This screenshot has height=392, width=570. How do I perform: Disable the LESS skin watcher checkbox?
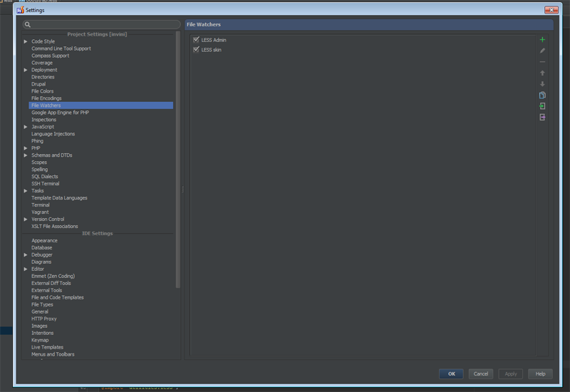click(x=197, y=49)
